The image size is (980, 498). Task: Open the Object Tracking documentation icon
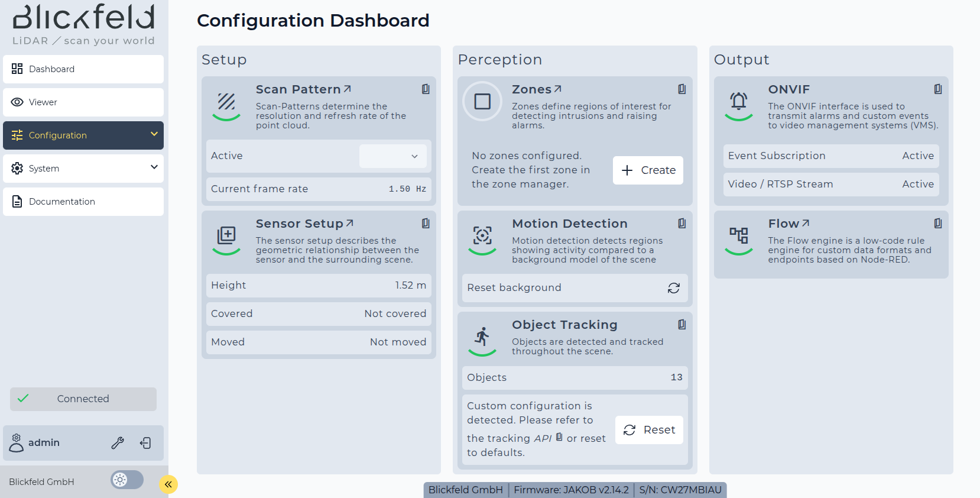[x=682, y=325]
